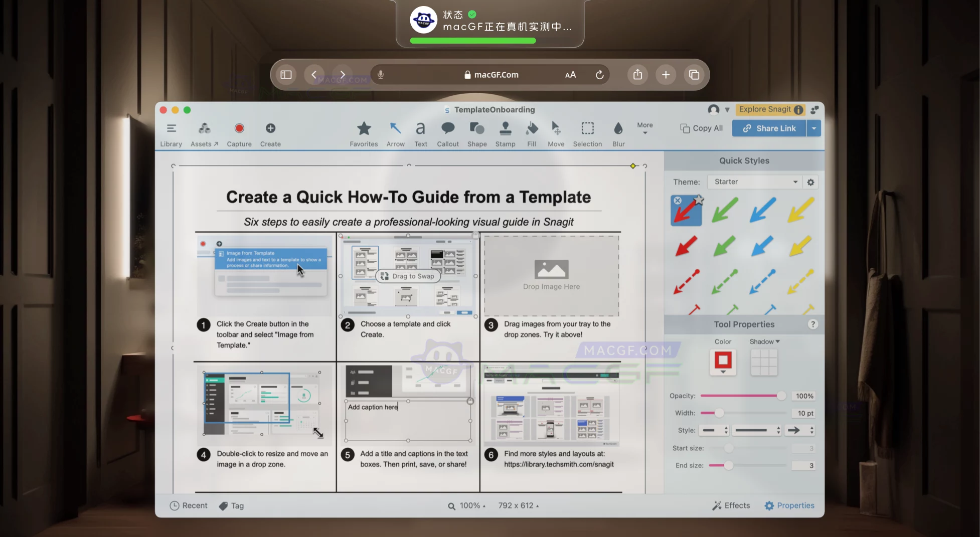Select the Move tool
The height and width of the screenshot is (537, 980).
pos(556,133)
